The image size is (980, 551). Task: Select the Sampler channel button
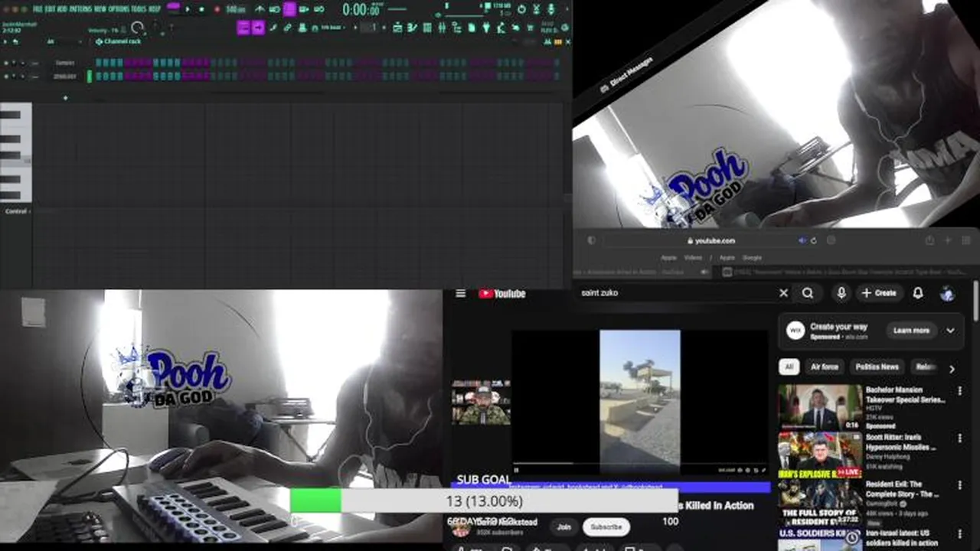[64, 63]
